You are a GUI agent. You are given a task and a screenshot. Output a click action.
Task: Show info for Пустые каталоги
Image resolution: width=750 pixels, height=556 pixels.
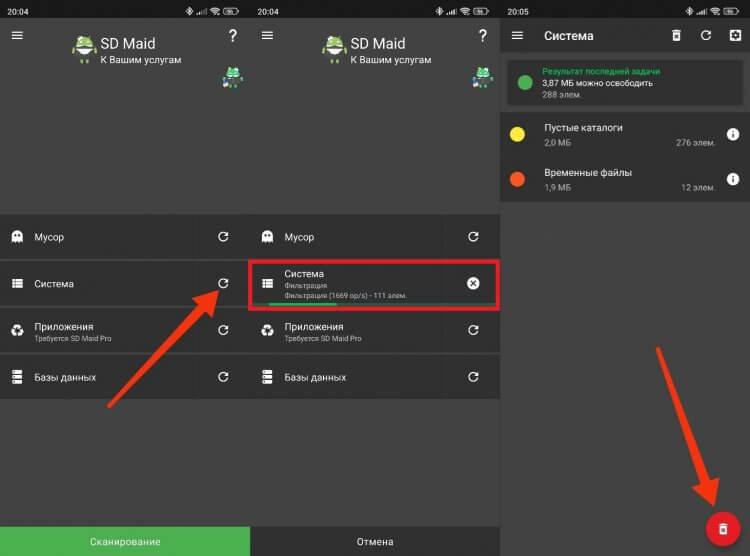(733, 134)
